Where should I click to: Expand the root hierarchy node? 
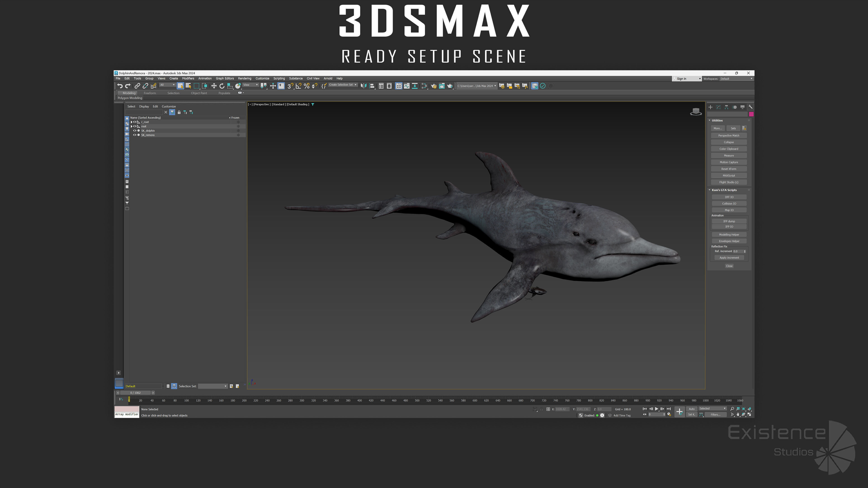coord(131,126)
